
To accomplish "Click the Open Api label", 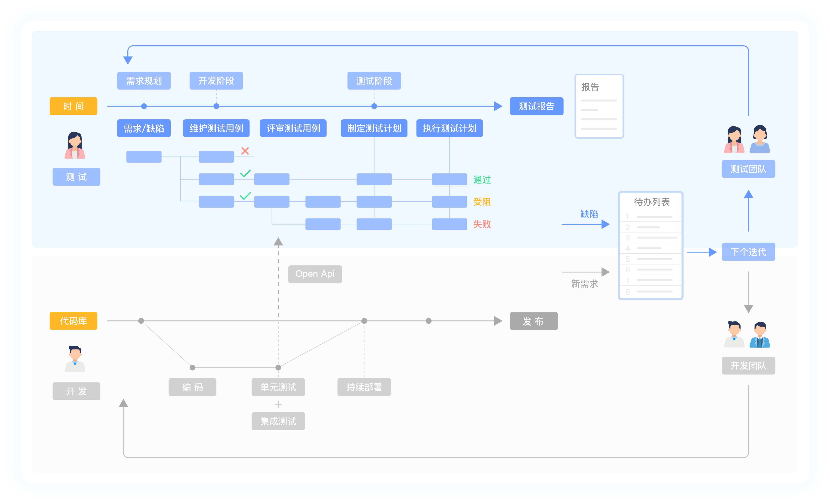I will pyautogui.click(x=315, y=274).
